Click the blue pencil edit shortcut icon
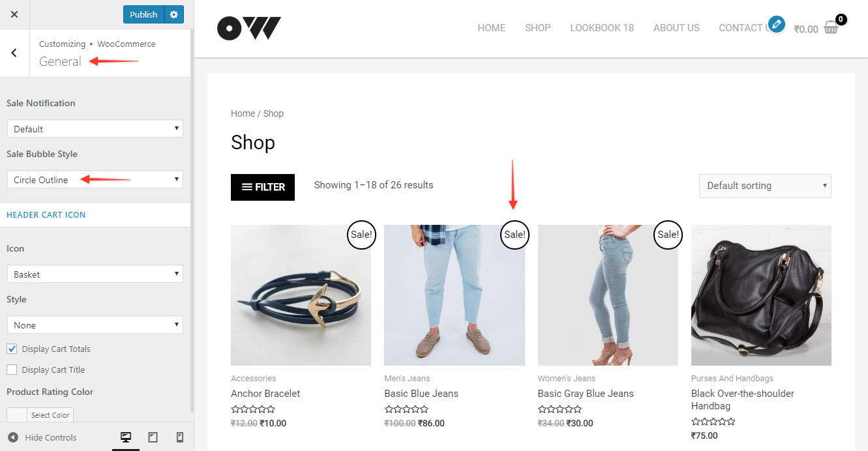Image resolution: width=868 pixels, height=451 pixels. click(776, 25)
